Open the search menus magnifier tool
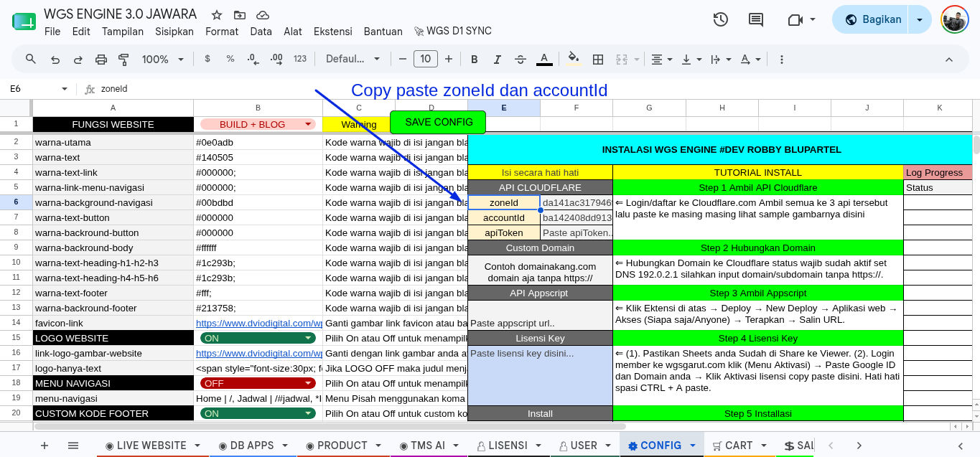 click(31, 59)
